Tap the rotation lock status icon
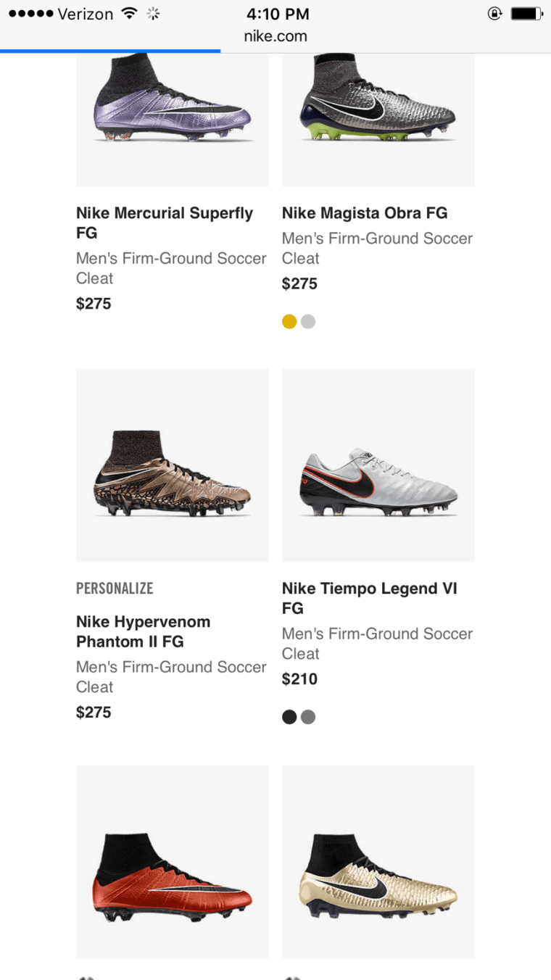The width and height of the screenshot is (551, 980). point(494,14)
